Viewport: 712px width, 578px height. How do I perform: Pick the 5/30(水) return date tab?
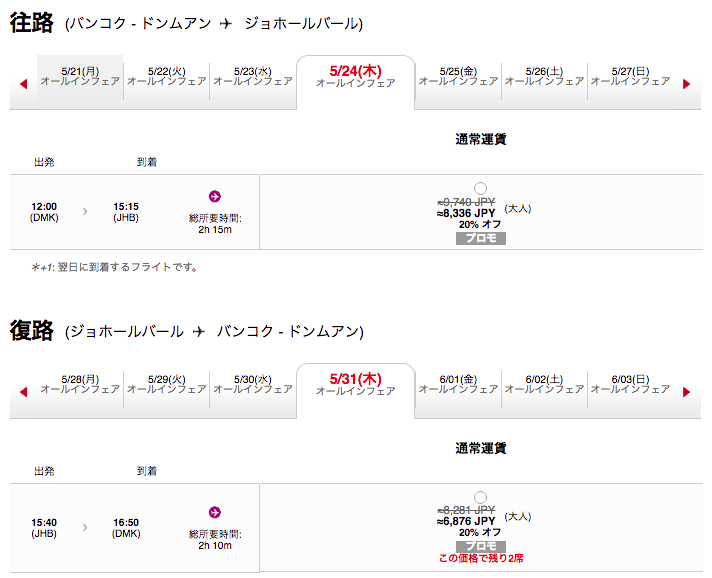coord(253,385)
